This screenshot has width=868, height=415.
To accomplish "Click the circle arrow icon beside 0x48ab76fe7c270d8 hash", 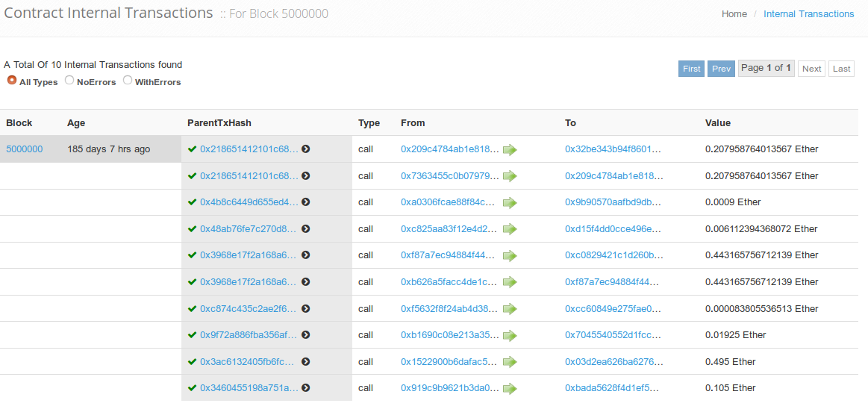I will [306, 229].
